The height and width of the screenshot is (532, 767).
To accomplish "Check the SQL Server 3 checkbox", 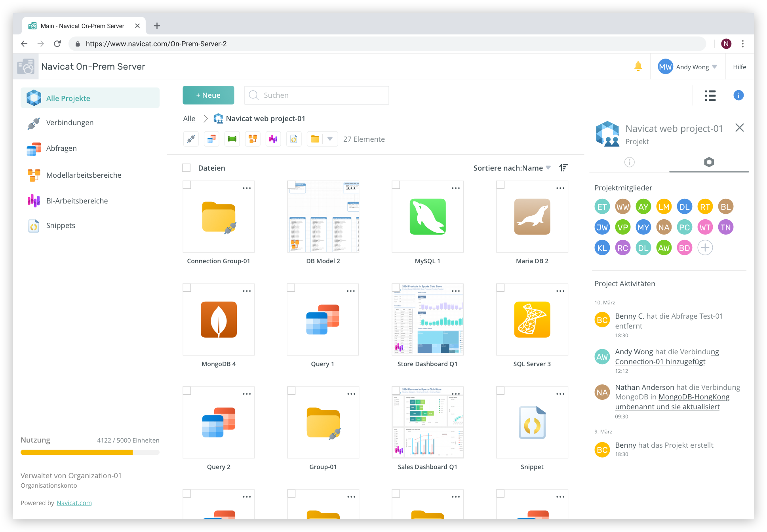I will pyautogui.click(x=501, y=288).
